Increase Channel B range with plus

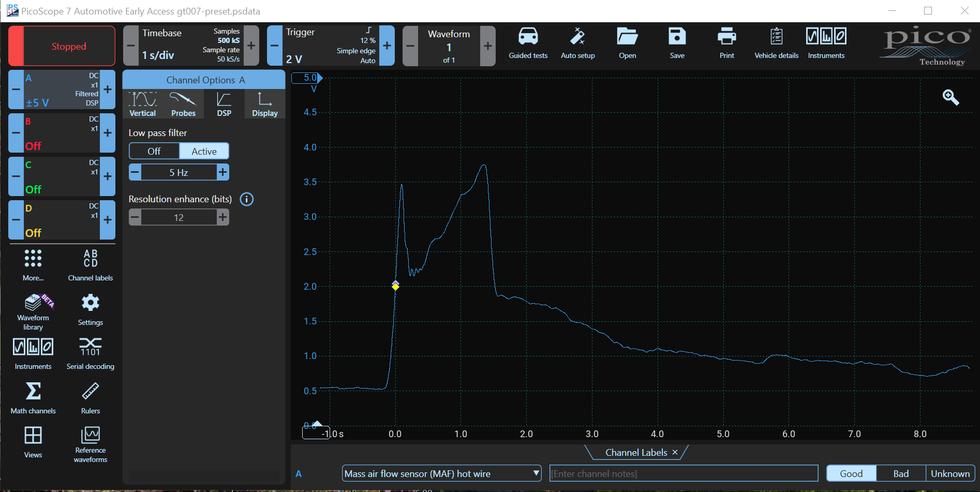[108, 133]
